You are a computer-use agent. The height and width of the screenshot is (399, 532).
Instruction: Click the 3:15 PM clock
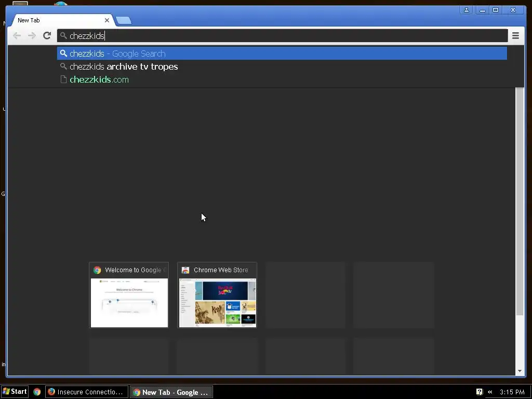tap(512, 392)
